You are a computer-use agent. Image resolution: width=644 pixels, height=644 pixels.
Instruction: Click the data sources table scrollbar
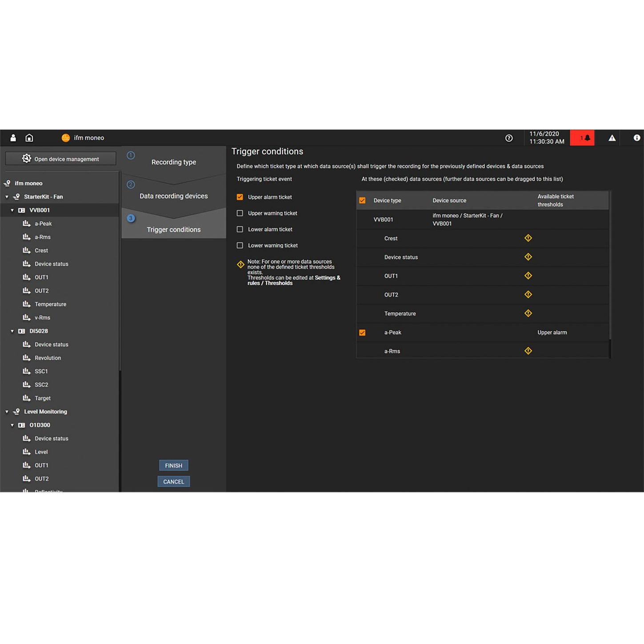[x=610, y=267]
